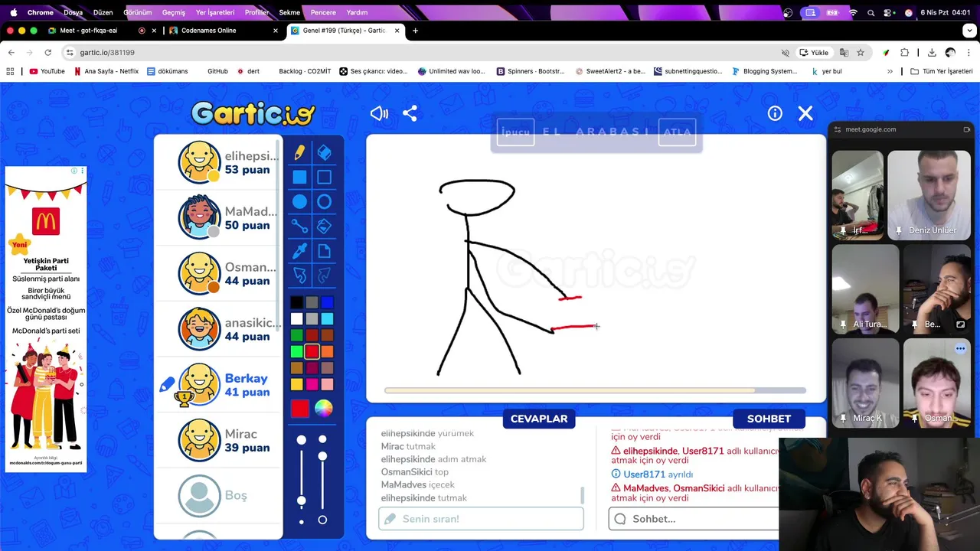
Task: Select the eraser tool
Action: (x=325, y=152)
